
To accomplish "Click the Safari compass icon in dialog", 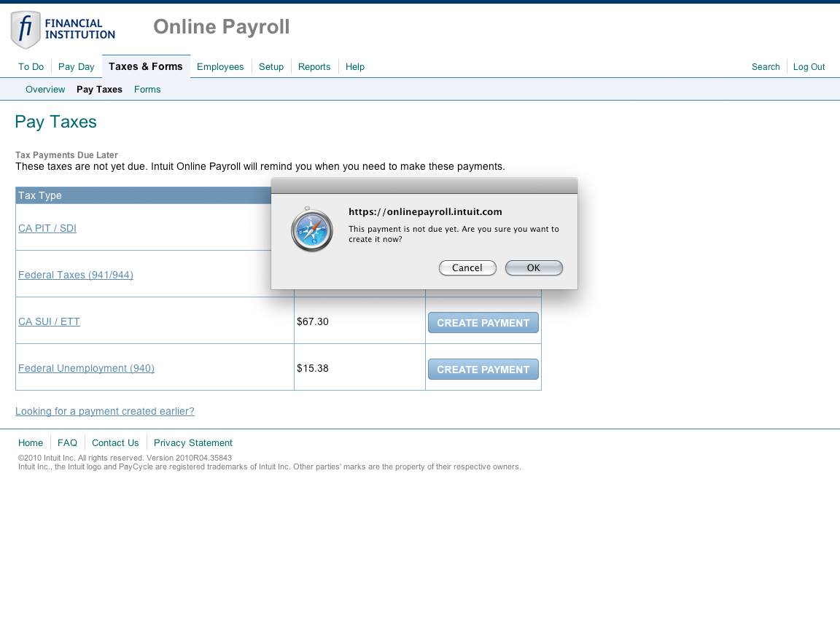I will point(312,230).
